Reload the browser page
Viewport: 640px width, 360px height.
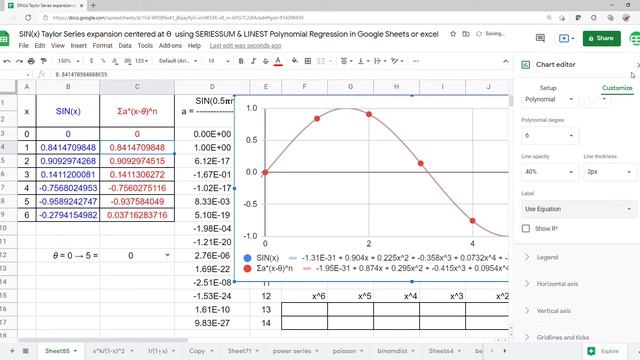click(28, 18)
